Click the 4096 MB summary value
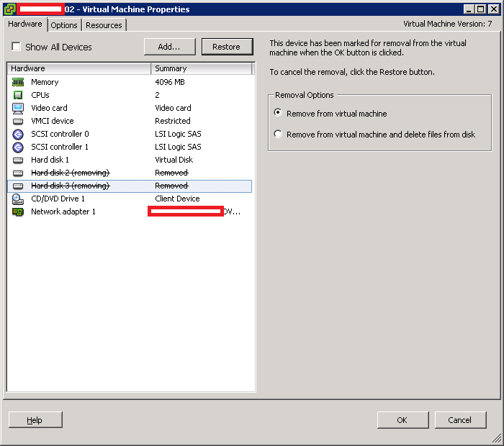Screen dimensions: 504x446 (x=170, y=82)
